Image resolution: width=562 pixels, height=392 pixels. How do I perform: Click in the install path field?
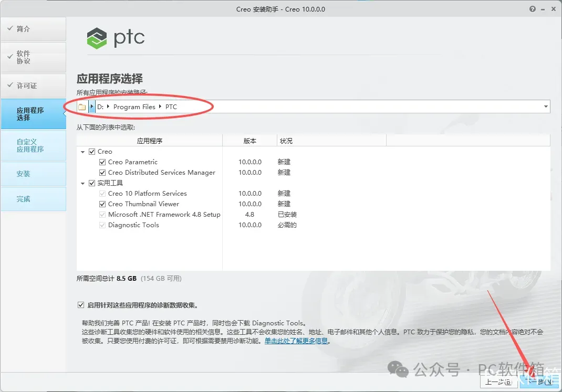pos(314,107)
